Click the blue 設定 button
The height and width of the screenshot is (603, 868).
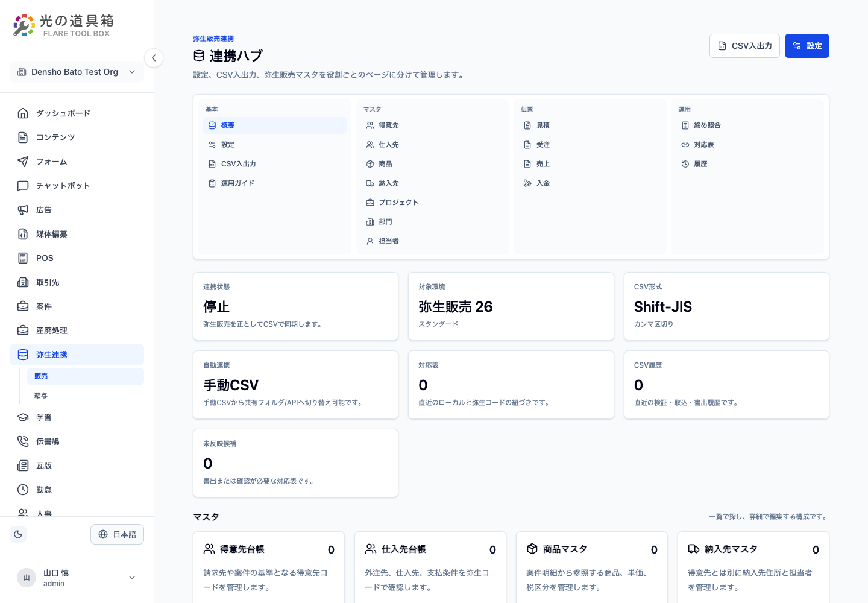807,46
